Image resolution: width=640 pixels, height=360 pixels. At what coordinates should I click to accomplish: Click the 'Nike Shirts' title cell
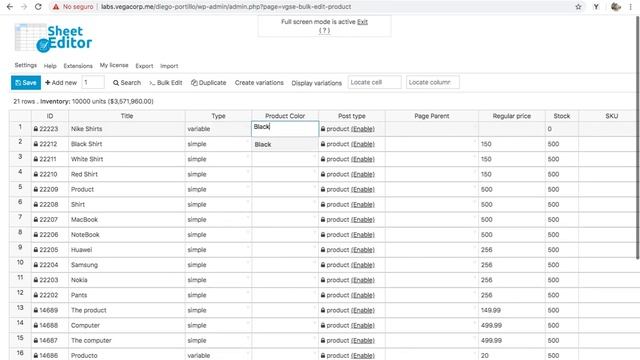tap(127, 129)
